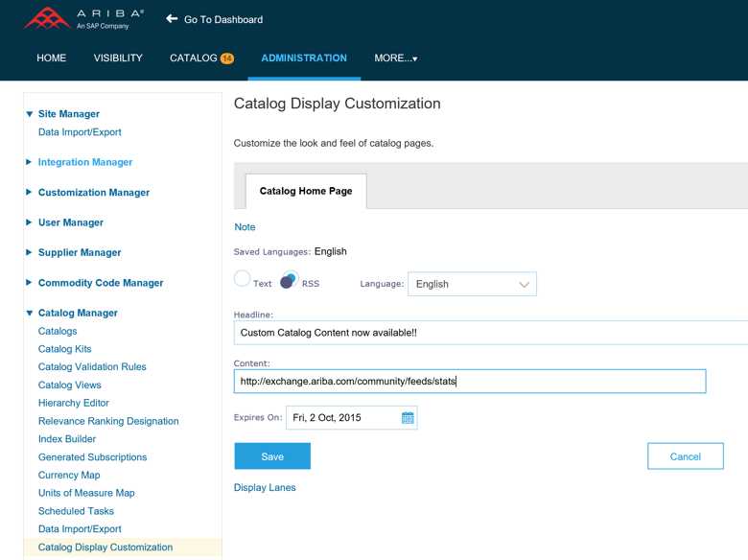The height and width of the screenshot is (560, 748).
Task: Click the Cancel button
Action: [686, 456]
